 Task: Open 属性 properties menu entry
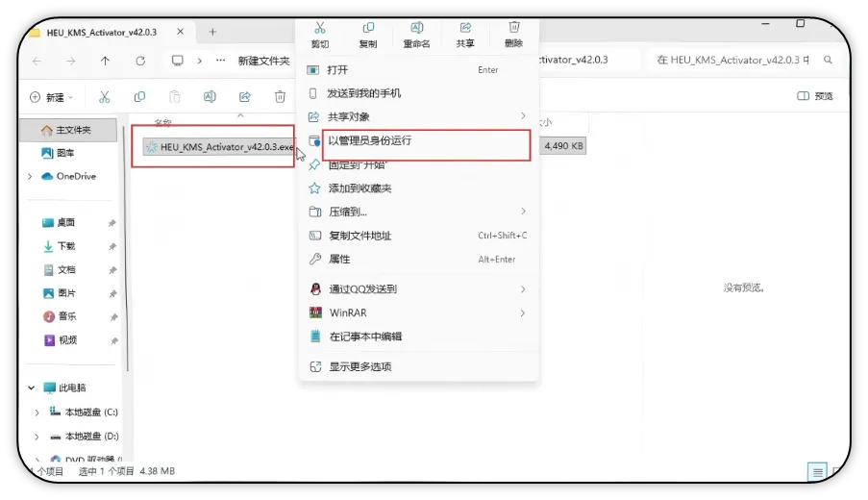(x=418, y=260)
